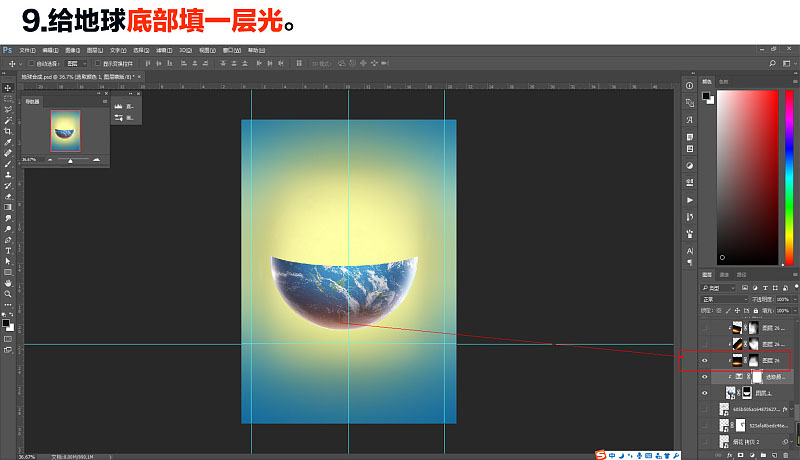The width and height of the screenshot is (800, 460).
Task: Select the History Brush tool
Action: point(8,186)
